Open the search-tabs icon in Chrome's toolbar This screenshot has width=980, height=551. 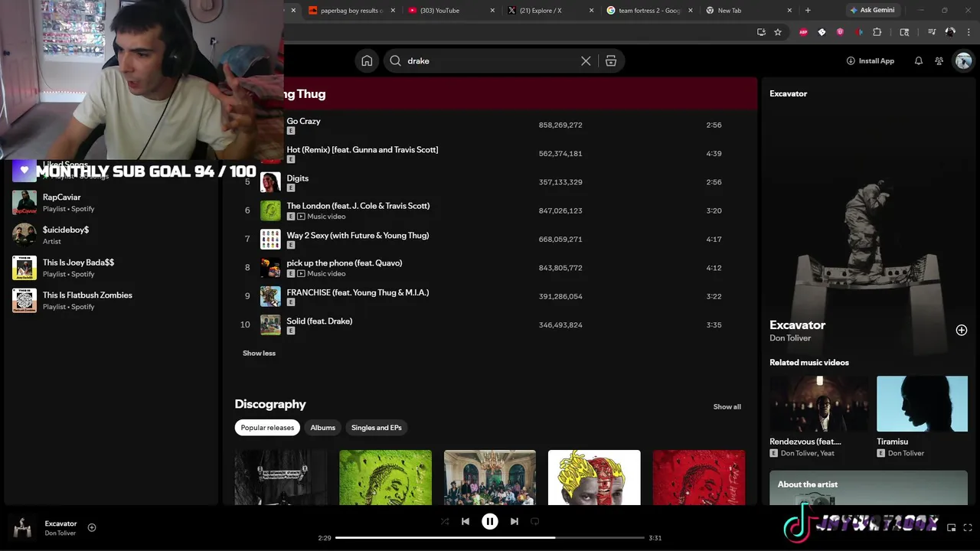click(x=904, y=32)
